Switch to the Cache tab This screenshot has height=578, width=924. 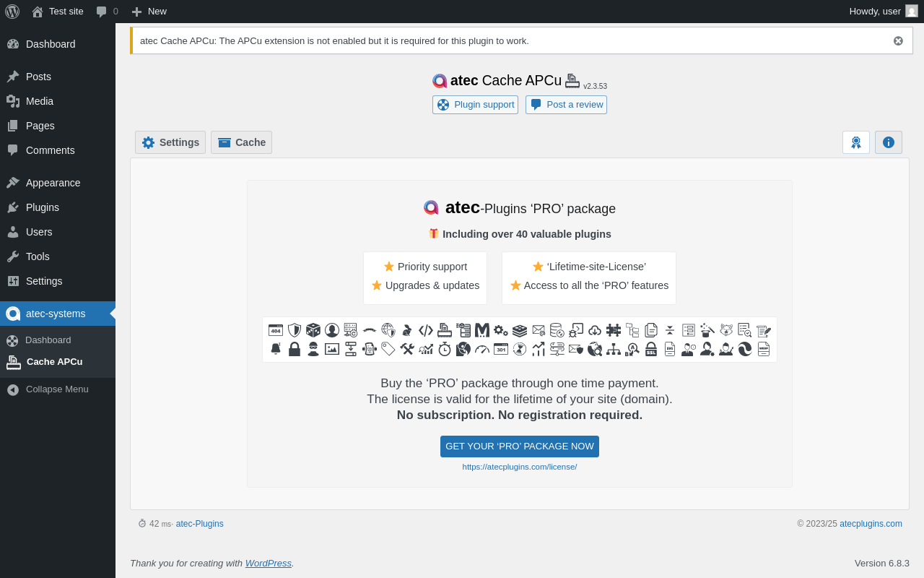click(241, 142)
